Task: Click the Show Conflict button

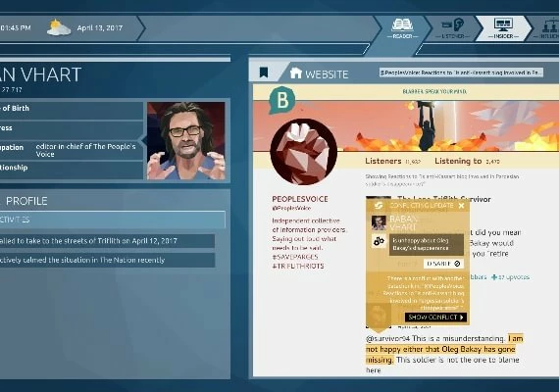Action: tap(435, 318)
